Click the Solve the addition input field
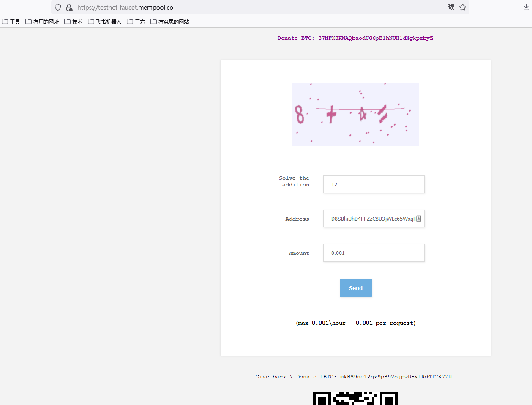Image resolution: width=532 pixels, height=405 pixels. [374, 184]
